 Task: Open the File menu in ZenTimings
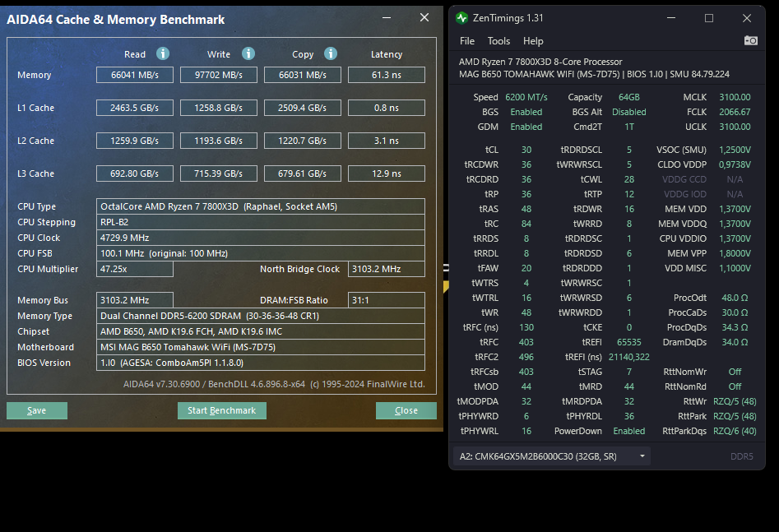tap(466, 40)
